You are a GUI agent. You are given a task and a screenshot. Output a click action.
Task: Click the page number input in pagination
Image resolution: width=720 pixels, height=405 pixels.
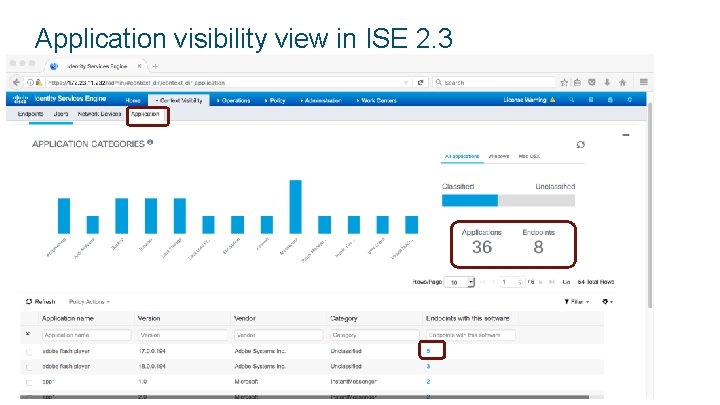tap(511, 282)
